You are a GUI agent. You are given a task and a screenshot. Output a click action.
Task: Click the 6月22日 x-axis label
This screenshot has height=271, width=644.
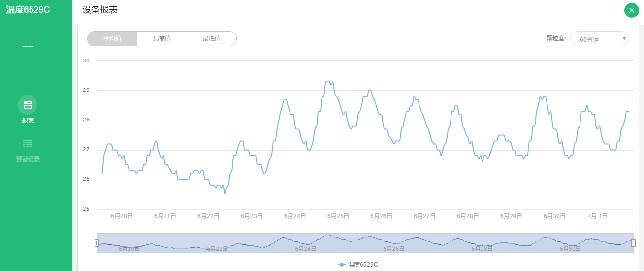click(x=208, y=216)
